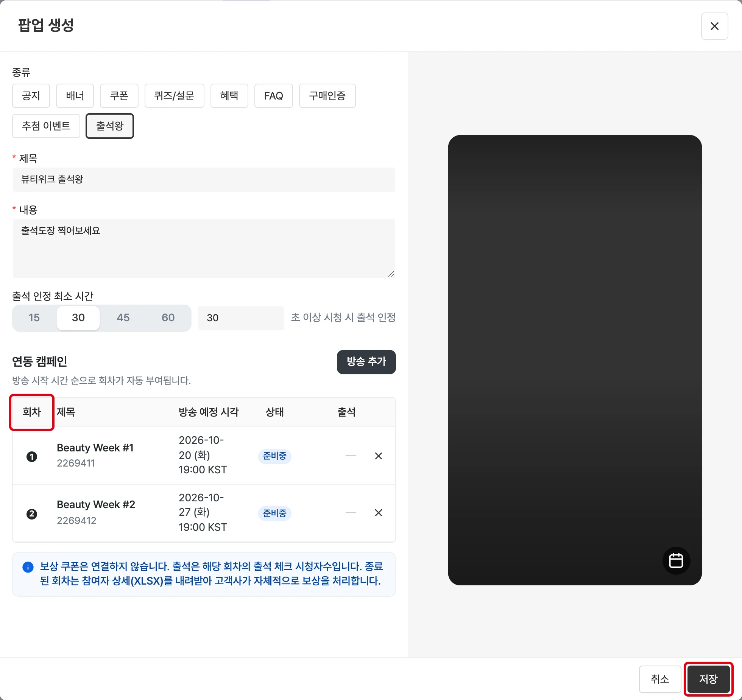Click the dark phone preview area
This screenshot has width=742, height=700.
pos(575,360)
